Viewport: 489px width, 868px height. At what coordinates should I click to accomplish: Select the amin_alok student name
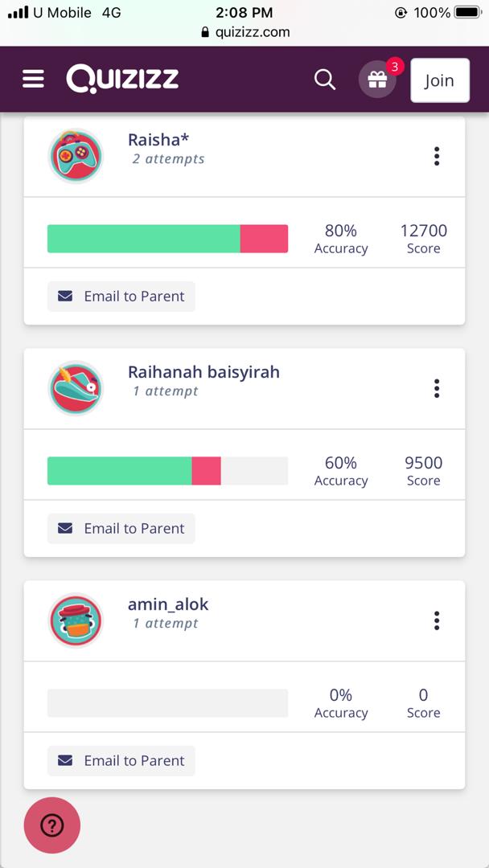(168, 604)
